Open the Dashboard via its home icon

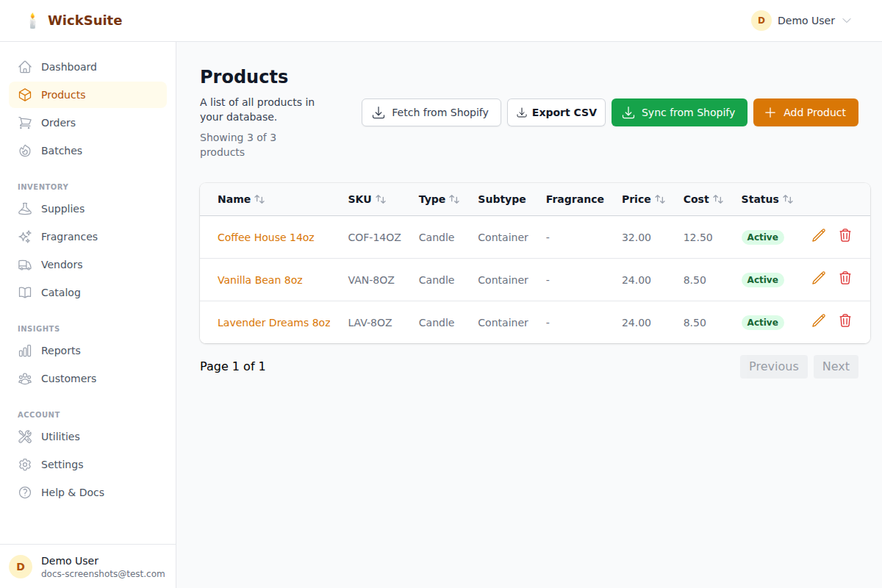(x=25, y=66)
